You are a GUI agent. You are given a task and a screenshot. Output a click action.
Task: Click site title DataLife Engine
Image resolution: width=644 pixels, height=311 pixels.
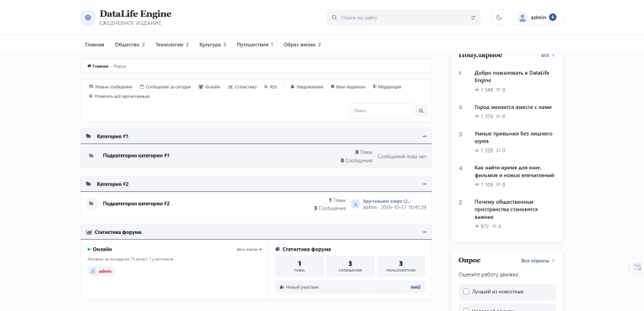[x=136, y=14]
